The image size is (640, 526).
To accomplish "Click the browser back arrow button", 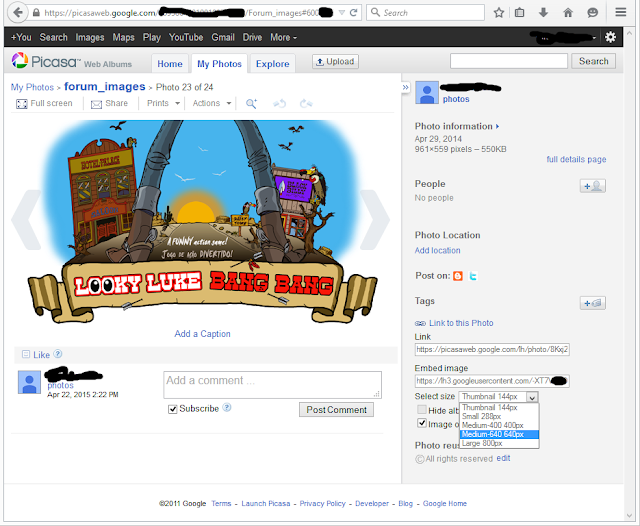I will (17, 12).
